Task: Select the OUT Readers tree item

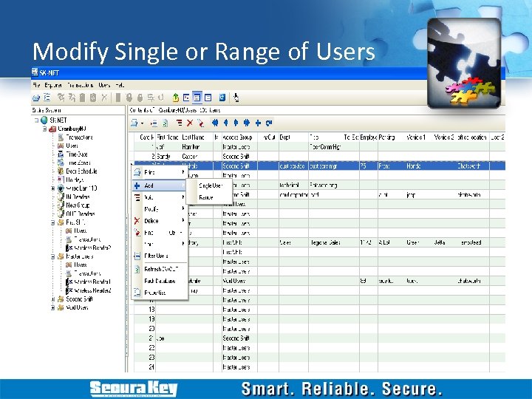Action: click(81, 214)
